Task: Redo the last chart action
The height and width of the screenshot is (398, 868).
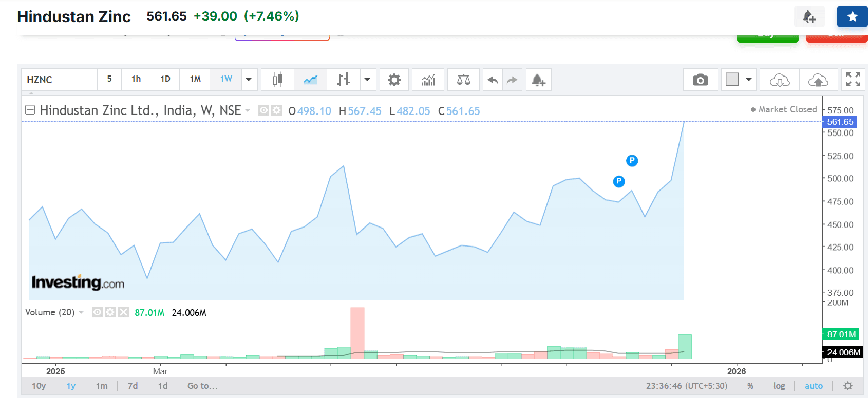Action: coord(512,80)
